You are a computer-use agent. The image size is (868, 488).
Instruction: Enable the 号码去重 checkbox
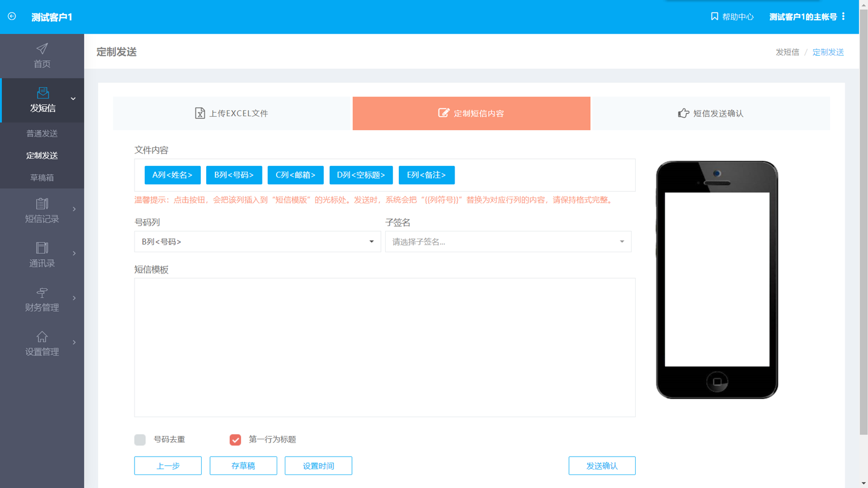tap(140, 440)
